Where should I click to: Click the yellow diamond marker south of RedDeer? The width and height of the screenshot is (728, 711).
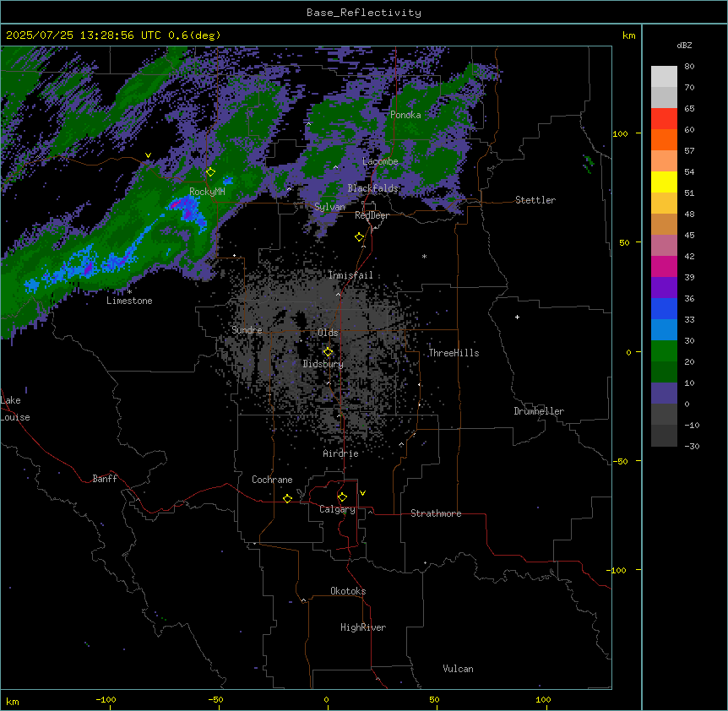pyautogui.click(x=359, y=237)
